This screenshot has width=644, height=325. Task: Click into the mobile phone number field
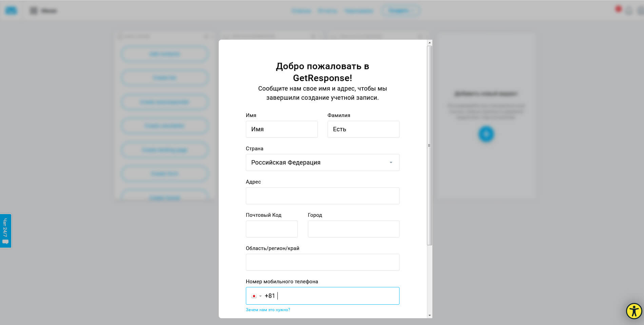click(336, 296)
